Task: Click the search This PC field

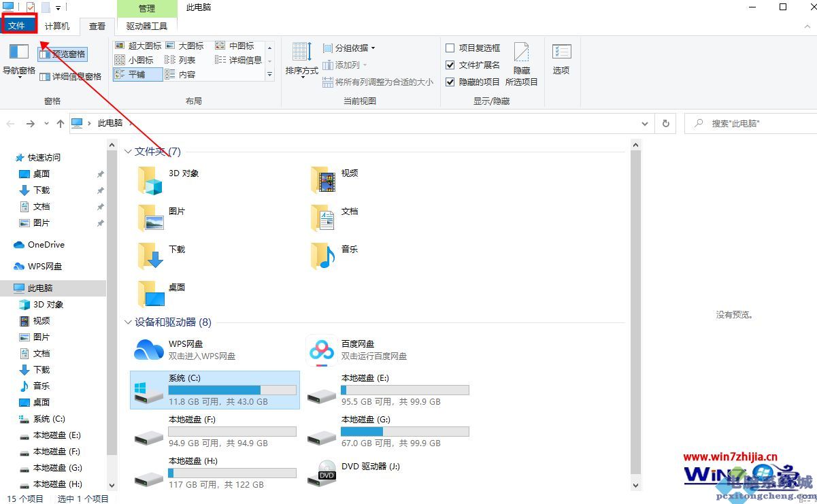Action: point(750,124)
